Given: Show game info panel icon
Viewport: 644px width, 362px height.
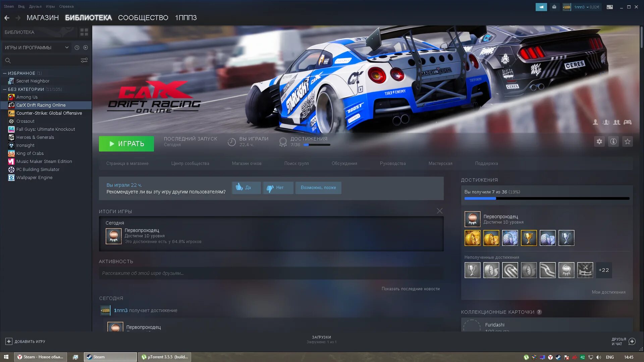Looking at the screenshot, I should [x=613, y=141].
